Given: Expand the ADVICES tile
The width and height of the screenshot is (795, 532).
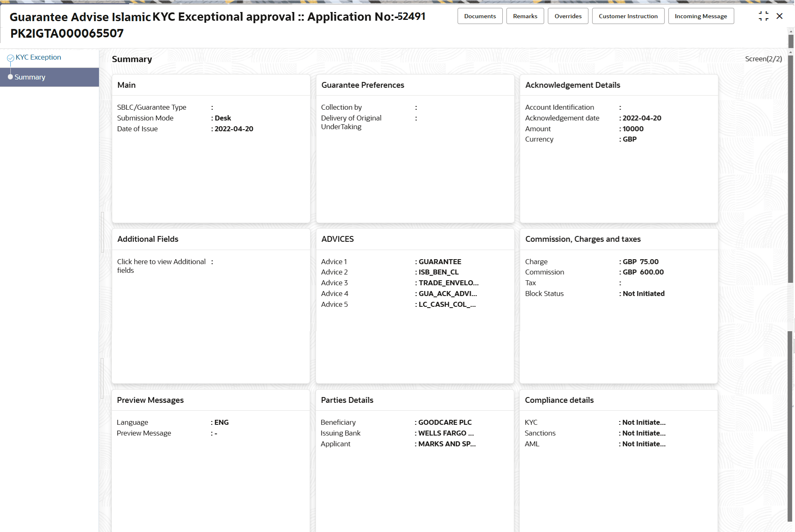Looking at the screenshot, I should (337, 239).
